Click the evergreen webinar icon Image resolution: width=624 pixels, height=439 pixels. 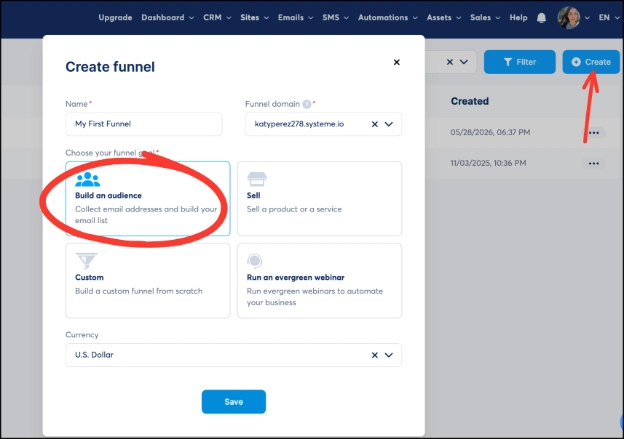click(x=255, y=261)
